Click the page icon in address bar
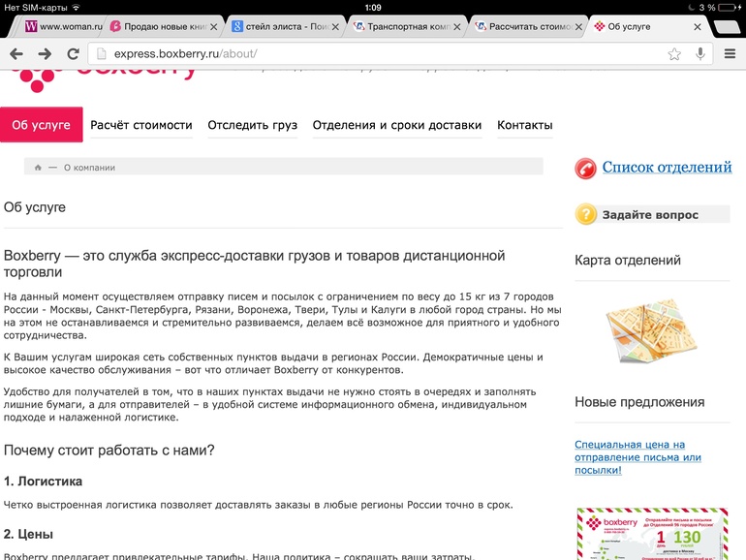746x560 pixels. [x=102, y=53]
